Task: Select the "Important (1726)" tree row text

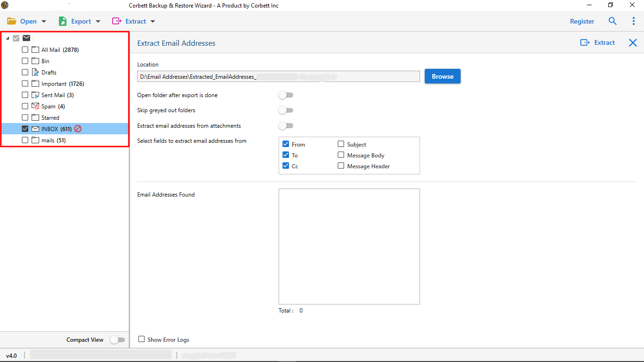Action: coord(63,83)
